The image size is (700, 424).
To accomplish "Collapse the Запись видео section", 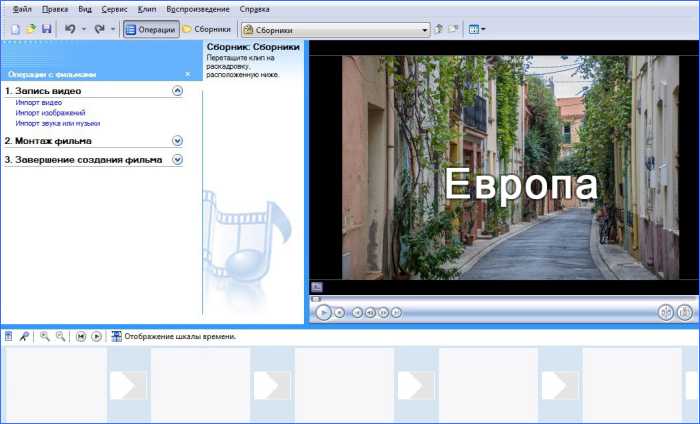I will tap(177, 91).
